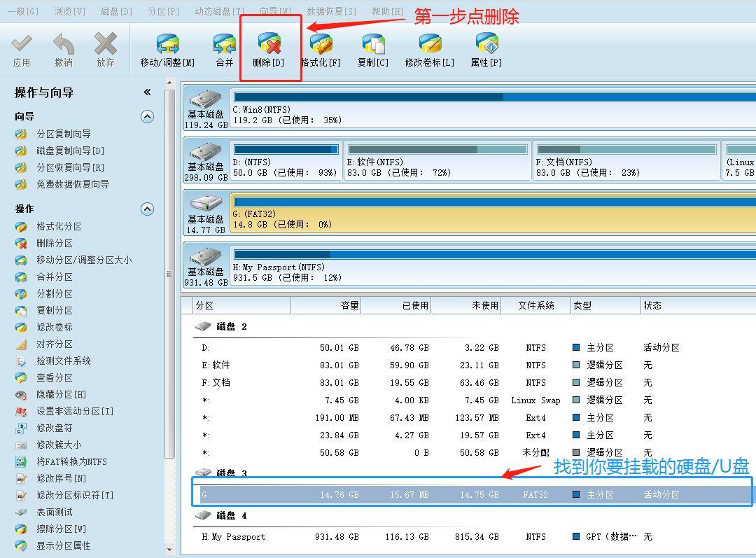
Task: Sort by the 类型 column header
Action: pos(606,305)
